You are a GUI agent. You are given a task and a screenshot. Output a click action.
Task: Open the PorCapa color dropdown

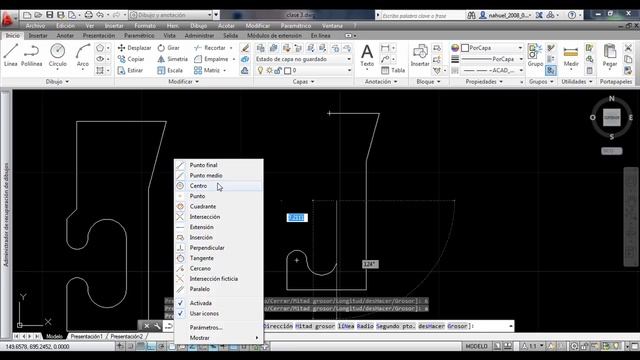tap(492, 48)
